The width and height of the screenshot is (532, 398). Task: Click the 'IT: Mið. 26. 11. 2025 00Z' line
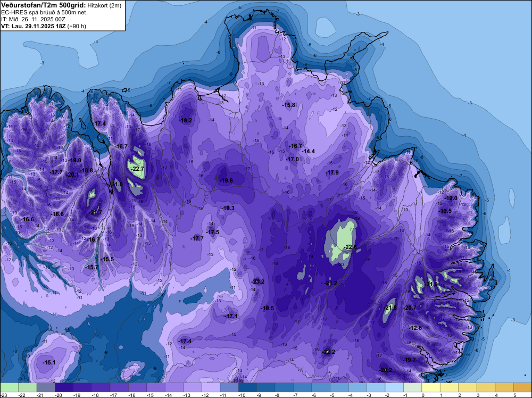pos(34,19)
